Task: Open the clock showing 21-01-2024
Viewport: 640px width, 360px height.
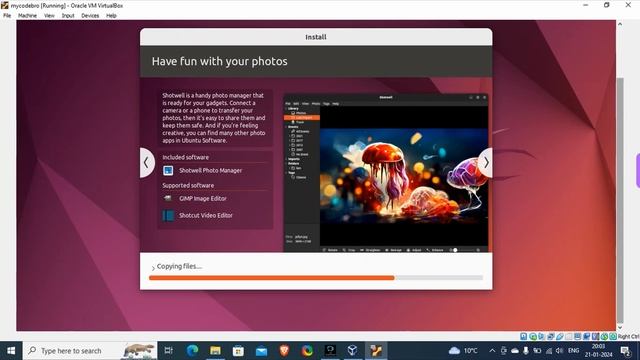Action: [x=598, y=351]
